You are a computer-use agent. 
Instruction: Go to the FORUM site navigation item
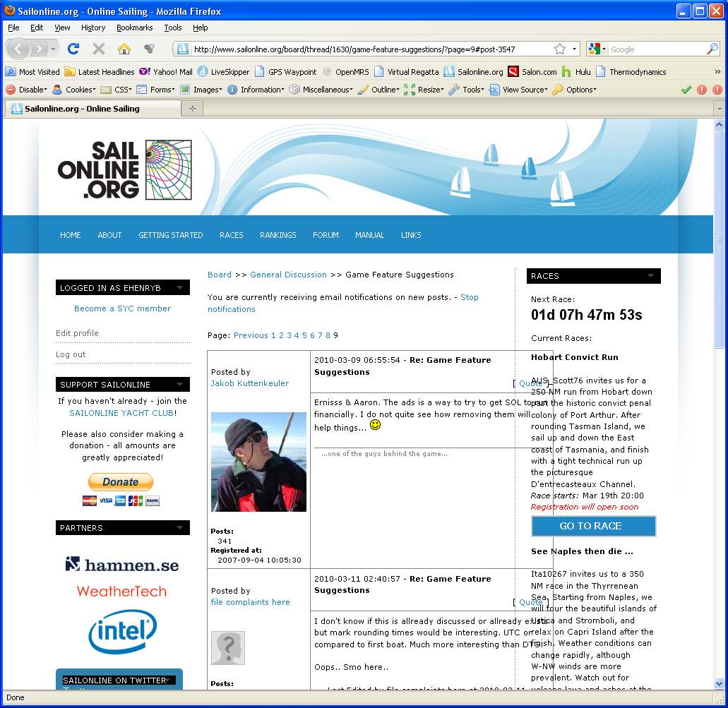[326, 235]
